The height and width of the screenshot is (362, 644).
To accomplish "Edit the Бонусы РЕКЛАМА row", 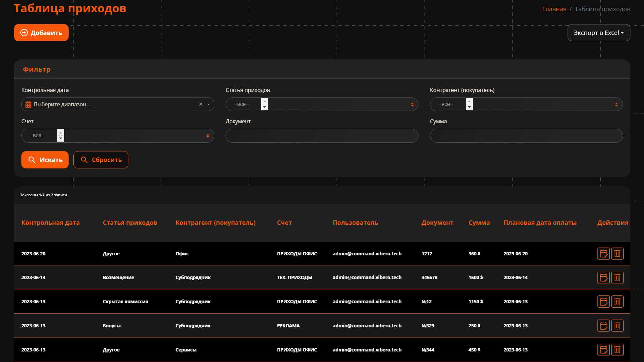I will coord(604,326).
